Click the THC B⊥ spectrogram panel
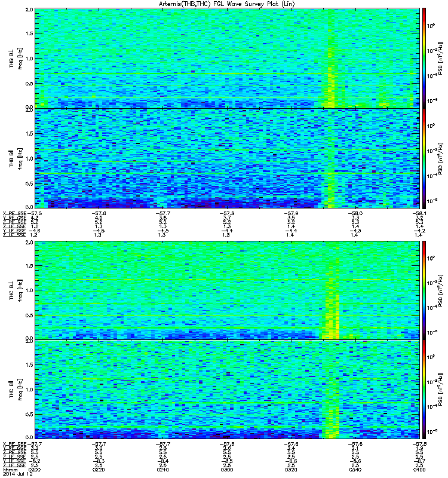 click(227, 290)
